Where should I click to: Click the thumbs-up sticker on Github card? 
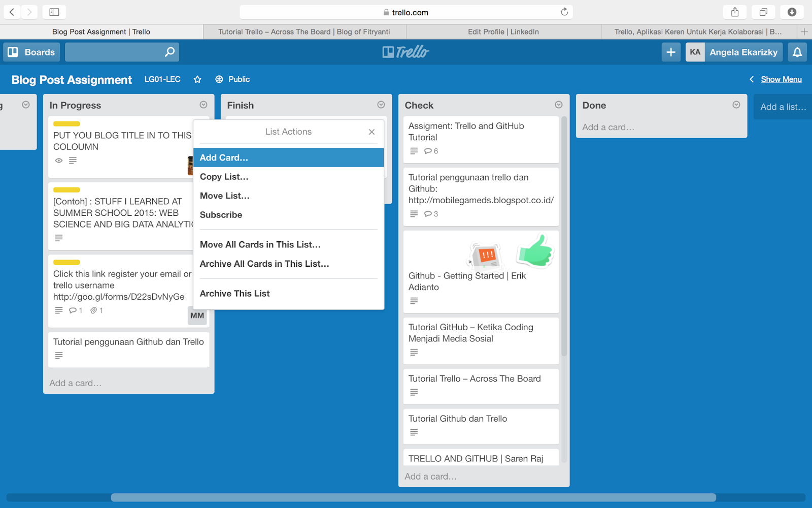(x=535, y=250)
